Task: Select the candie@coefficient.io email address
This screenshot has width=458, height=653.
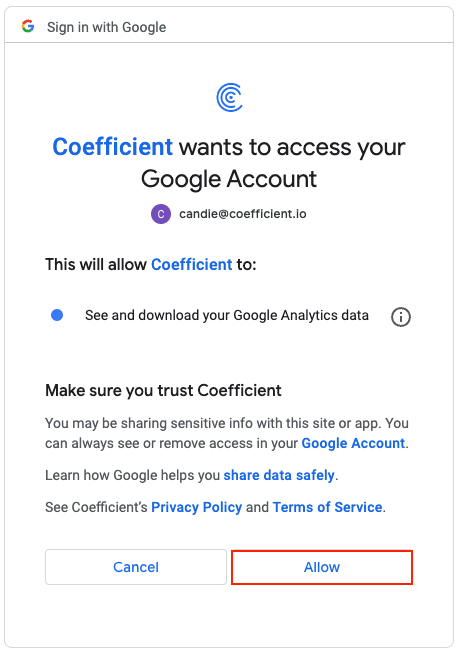Action: [243, 214]
